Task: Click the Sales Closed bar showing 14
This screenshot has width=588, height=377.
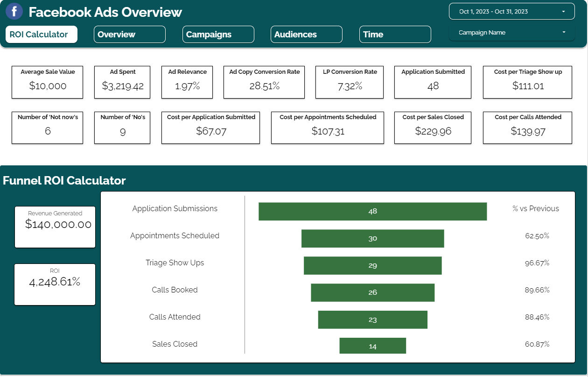Action: [373, 346]
